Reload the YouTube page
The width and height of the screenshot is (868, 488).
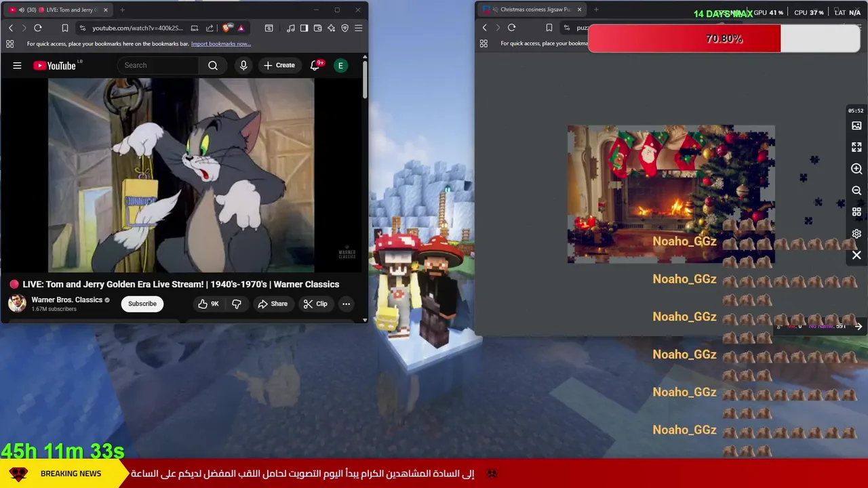click(38, 28)
